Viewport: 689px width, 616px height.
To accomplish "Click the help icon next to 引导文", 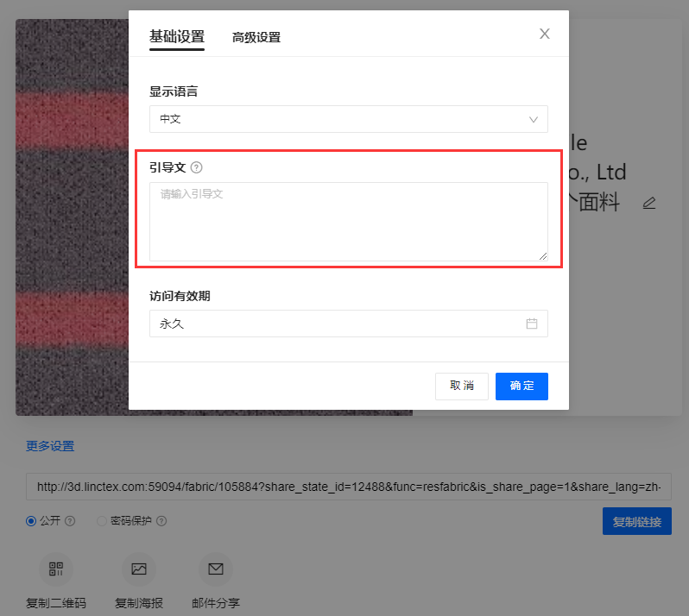I will tap(196, 167).
